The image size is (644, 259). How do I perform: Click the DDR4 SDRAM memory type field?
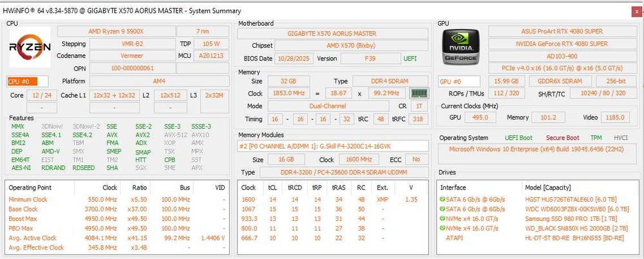coord(390,81)
